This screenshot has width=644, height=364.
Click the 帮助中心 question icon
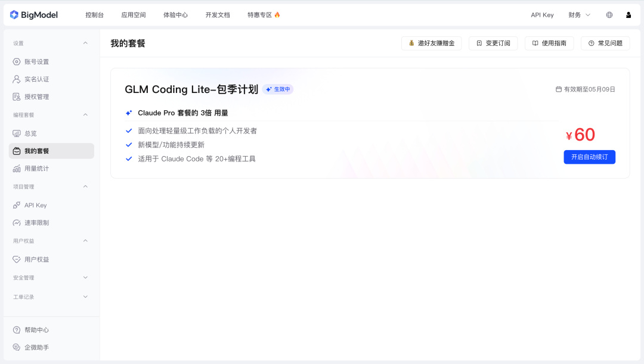pyautogui.click(x=17, y=330)
